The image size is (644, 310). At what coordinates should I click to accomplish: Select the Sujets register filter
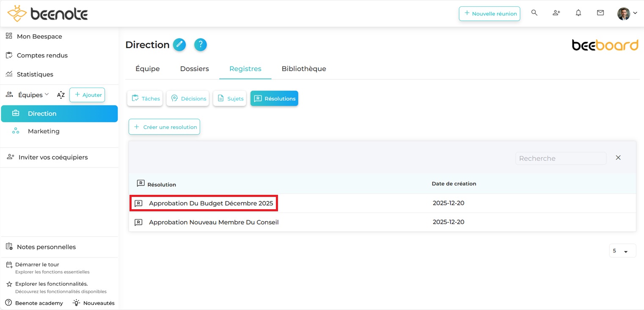pyautogui.click(x=230, y=99)
